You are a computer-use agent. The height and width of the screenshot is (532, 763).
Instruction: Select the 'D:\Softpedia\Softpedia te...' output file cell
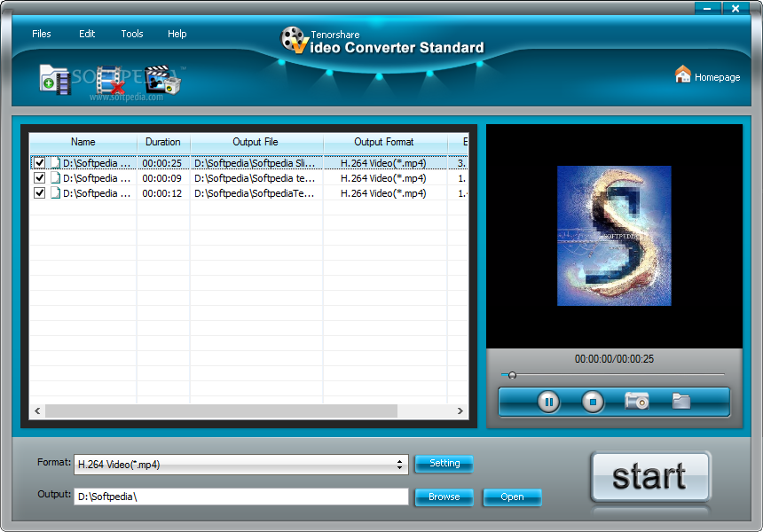[255, 178]
